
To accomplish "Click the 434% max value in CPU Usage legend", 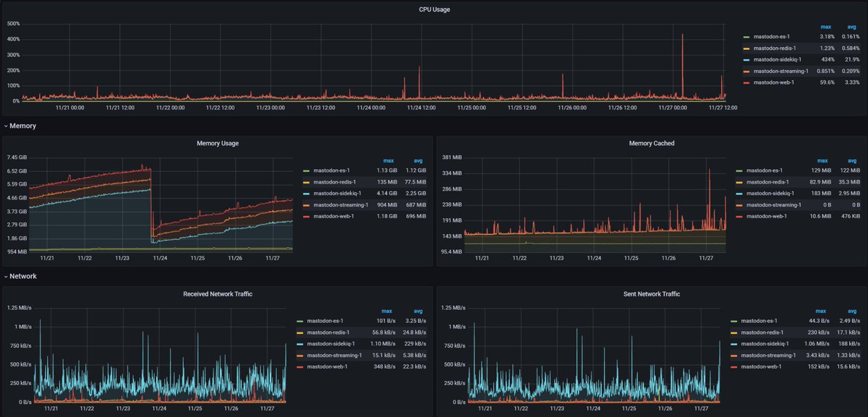I will coord(827,59).
